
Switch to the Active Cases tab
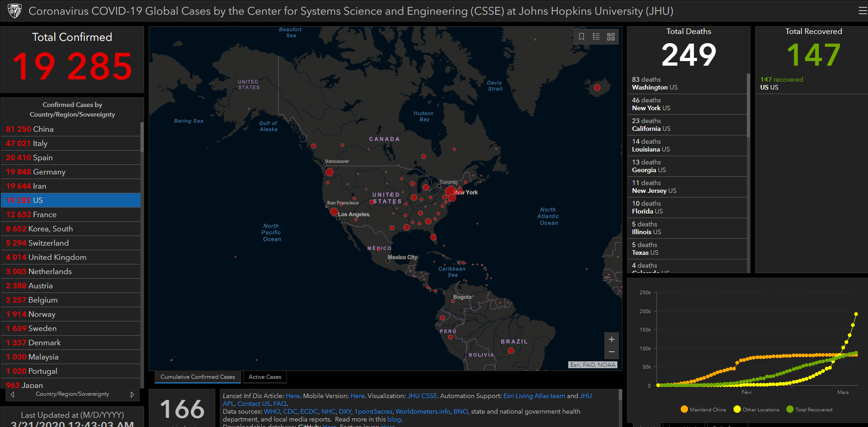tap(265, 376)
